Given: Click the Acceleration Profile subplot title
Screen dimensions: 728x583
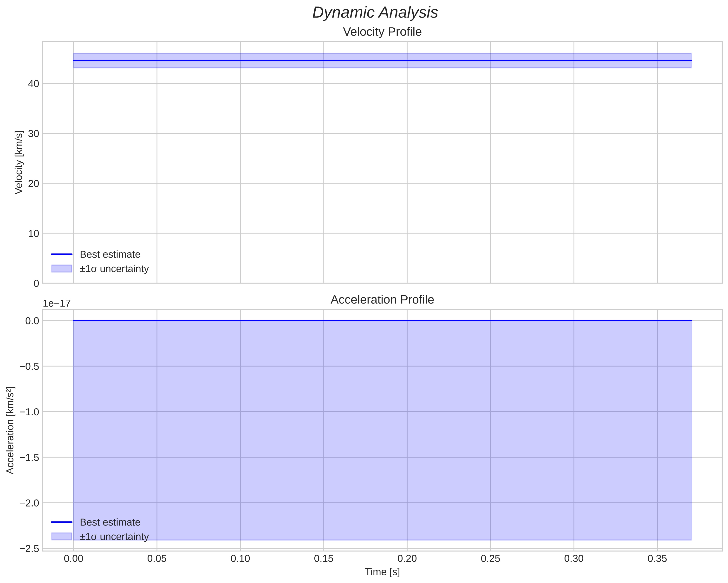Looking at the screenshot, I should pyautogui.click(x=382, y=300).
